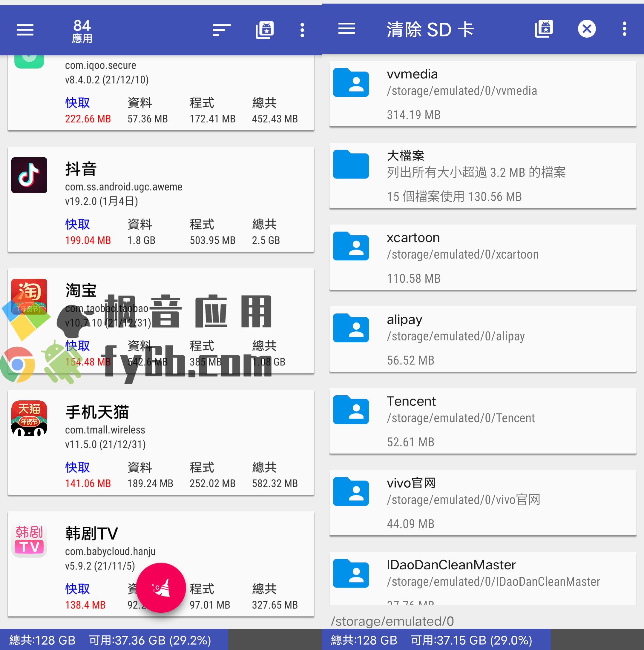Tap the red broom clean floating button
The height and width of the screenshot is (650, 644).
coord(161,587)
